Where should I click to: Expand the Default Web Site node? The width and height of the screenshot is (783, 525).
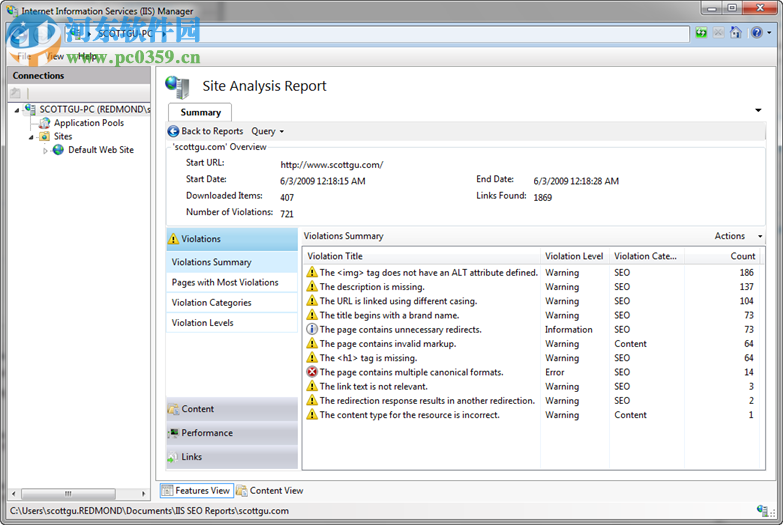(x=45, y=150)
